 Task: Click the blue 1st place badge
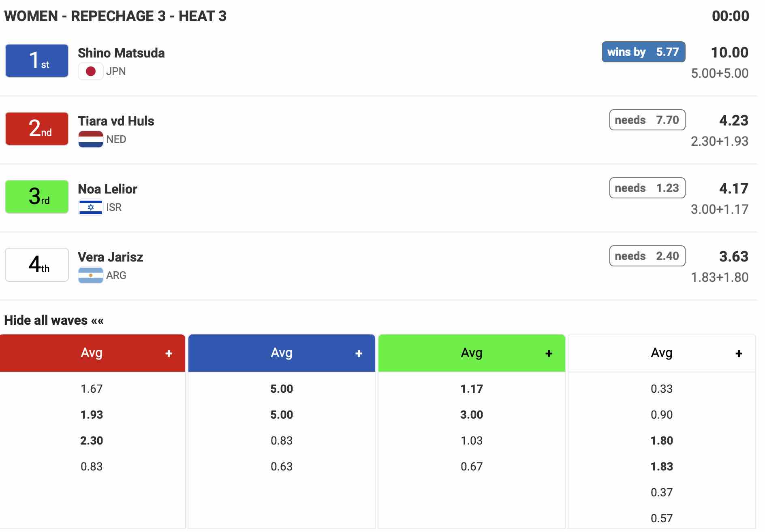click(x=37, y=61)
